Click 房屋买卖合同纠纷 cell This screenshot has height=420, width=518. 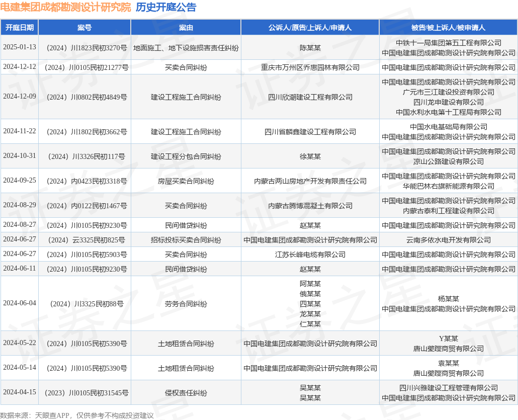coord(186,181)
